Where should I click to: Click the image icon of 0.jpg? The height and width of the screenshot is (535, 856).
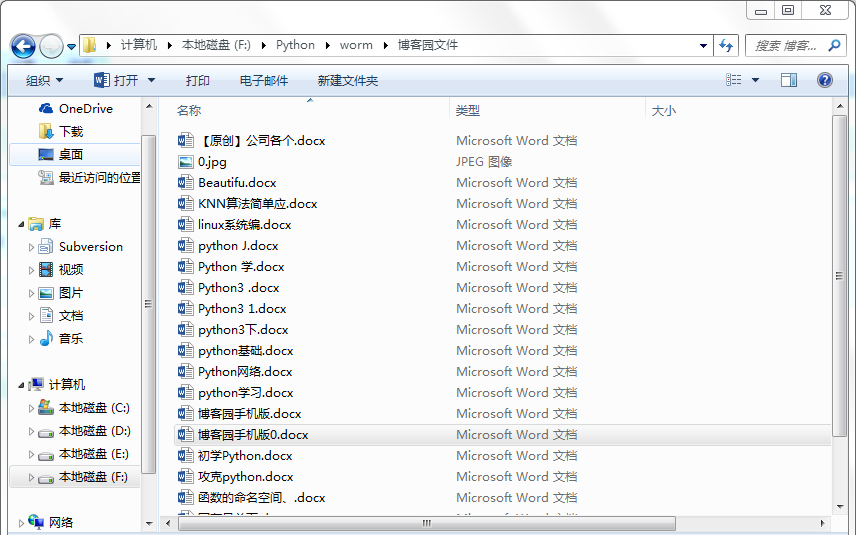[x=186, y=162]
